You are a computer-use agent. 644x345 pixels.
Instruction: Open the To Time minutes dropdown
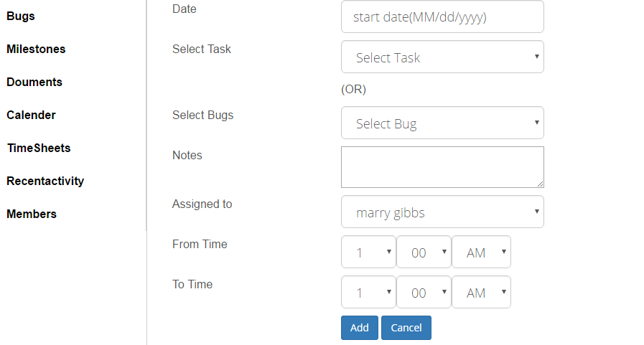[424, 292]
